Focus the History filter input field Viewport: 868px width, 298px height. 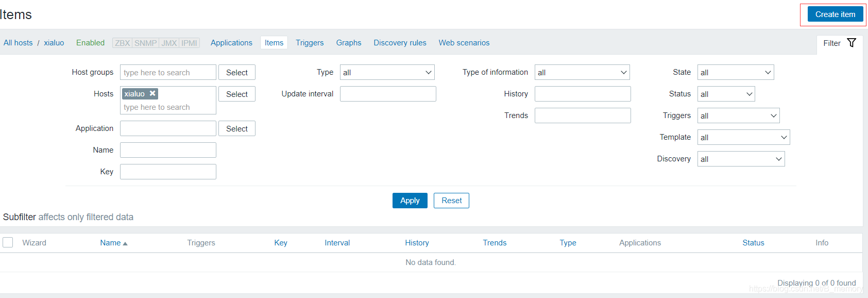click(x=583, y=94)
